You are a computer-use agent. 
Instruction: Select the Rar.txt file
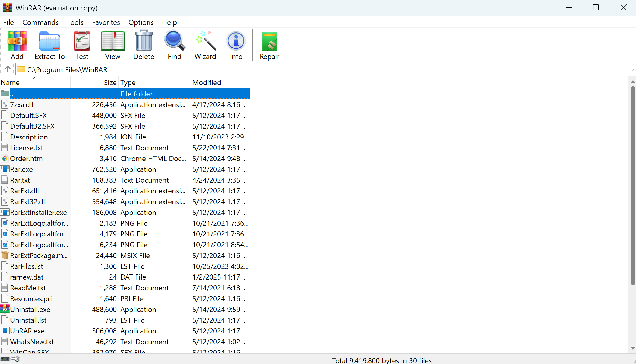(20, 180)
